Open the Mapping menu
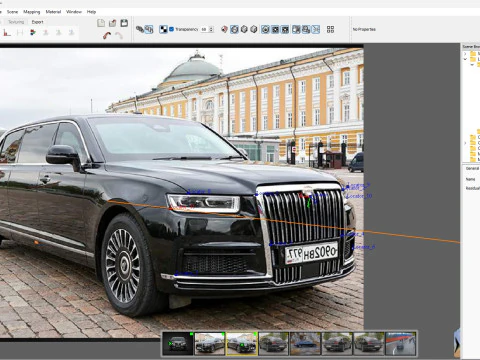 coord(32,12)
